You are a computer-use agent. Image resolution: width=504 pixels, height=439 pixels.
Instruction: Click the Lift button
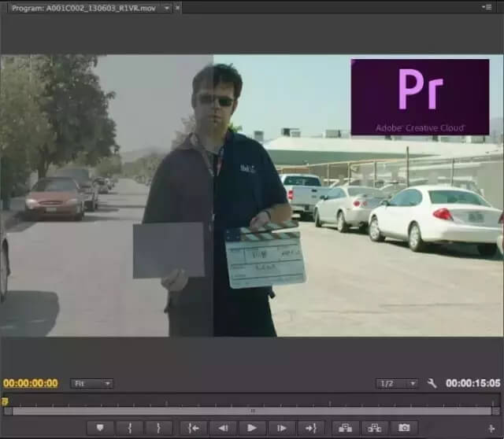(346, 427)
